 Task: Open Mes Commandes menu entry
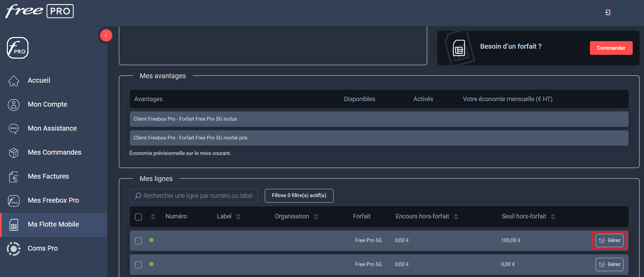(54, 153)
